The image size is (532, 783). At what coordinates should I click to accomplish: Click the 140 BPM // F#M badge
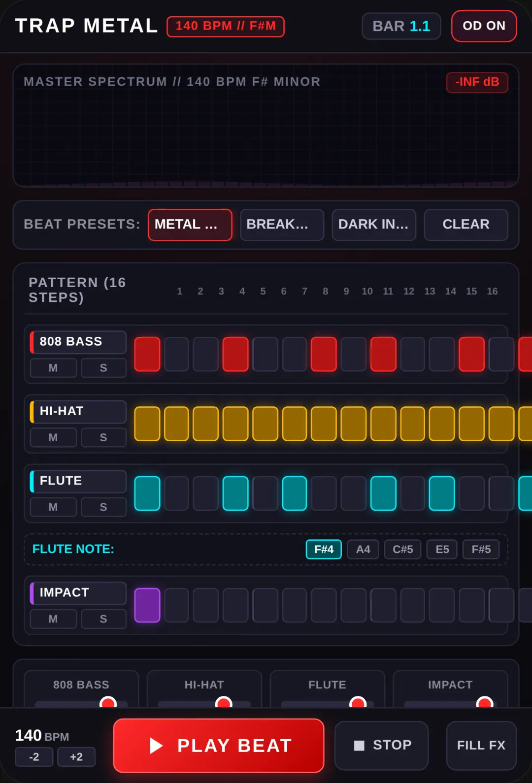pos(226,26)
